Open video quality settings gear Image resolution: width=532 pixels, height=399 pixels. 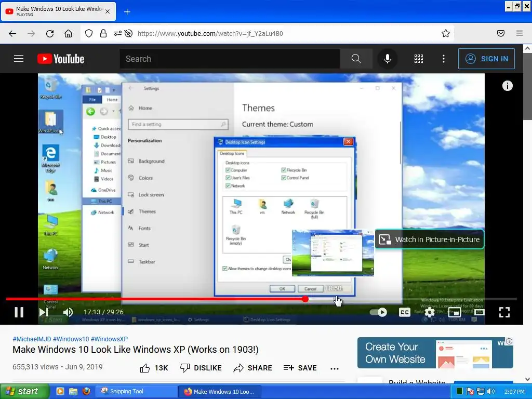pyautogui.click(x=430, y=312)
